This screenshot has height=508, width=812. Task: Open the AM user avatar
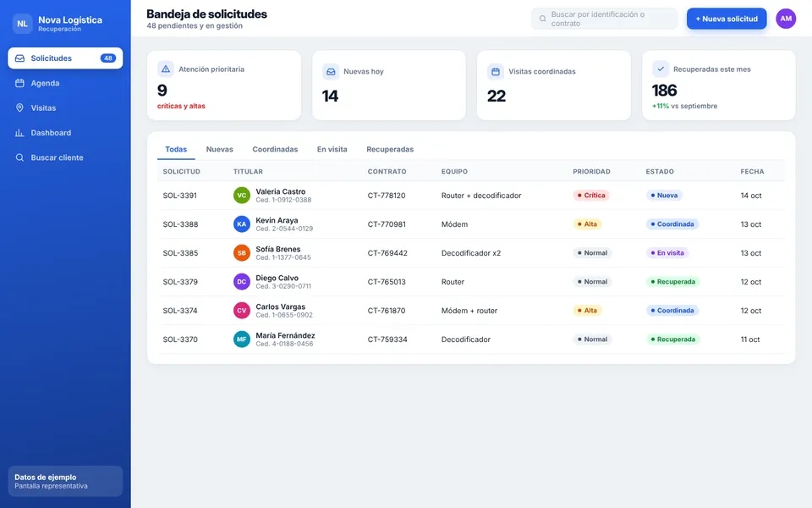pyautogui.click(x=786, y=19)
